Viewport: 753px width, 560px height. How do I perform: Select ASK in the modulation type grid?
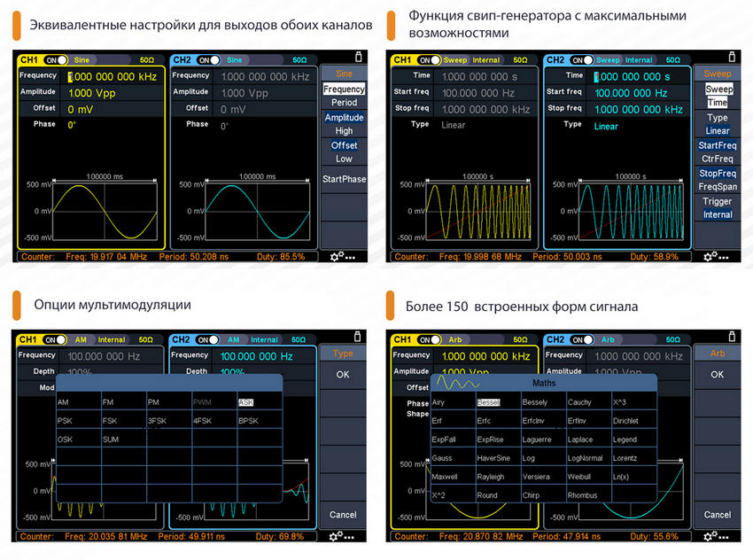click(x=245, y=402)
